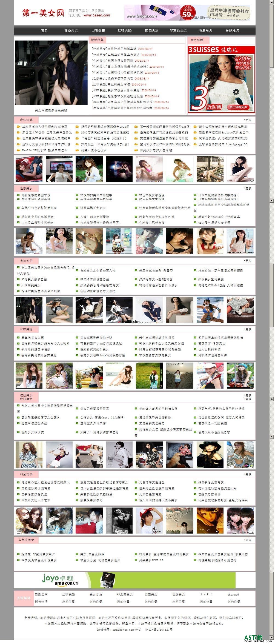Open the 非主流美女 nav menu item
Image resolution: width=275 pixels, height=644 pixels.
(178, 30)
